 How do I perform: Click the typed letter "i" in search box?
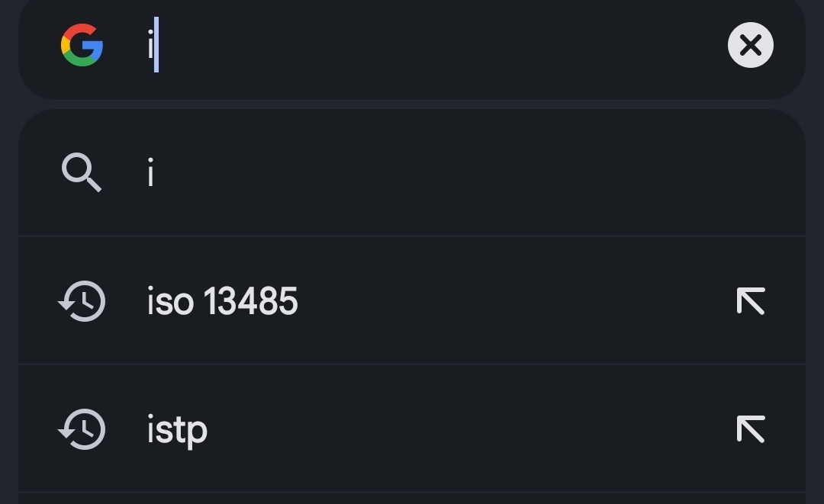click(150, 45)
